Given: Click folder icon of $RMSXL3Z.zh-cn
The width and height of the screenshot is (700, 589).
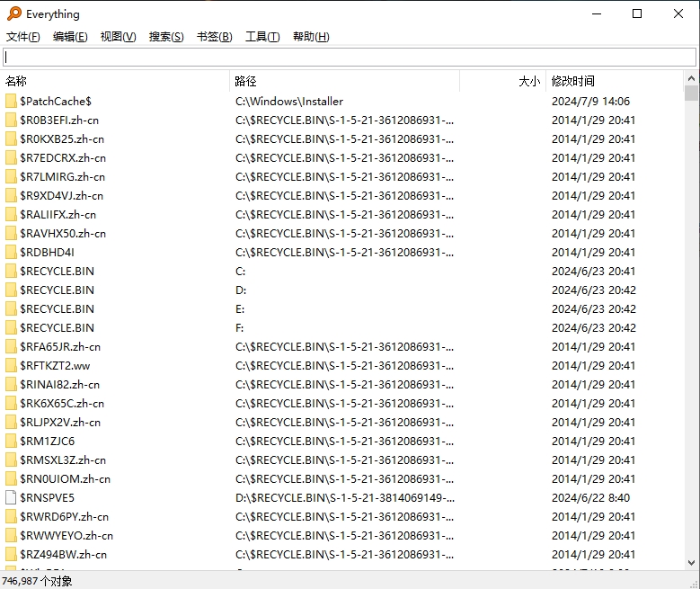Looking at the screenshot, I should [11, 460].
